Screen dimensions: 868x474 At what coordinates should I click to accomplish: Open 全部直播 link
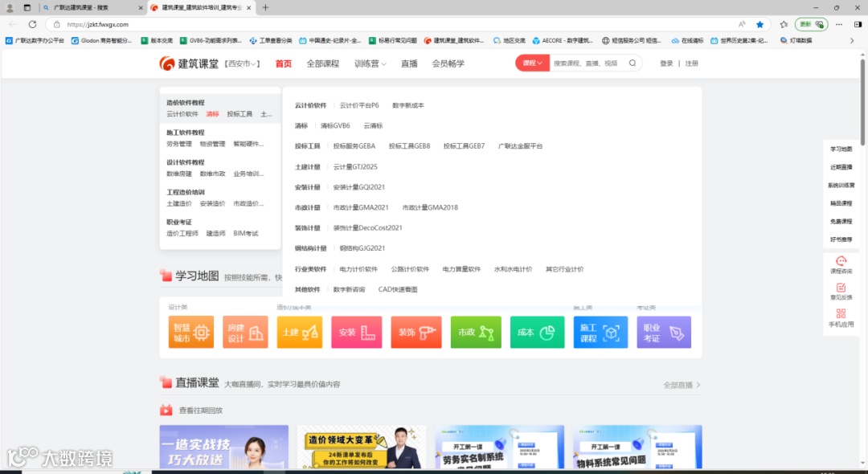[682, 385]
